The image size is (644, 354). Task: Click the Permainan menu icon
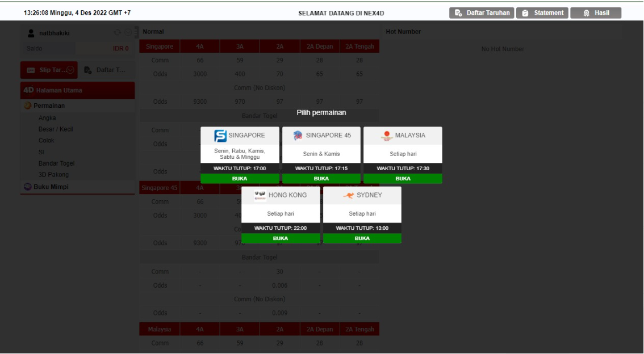pos(27,106)
